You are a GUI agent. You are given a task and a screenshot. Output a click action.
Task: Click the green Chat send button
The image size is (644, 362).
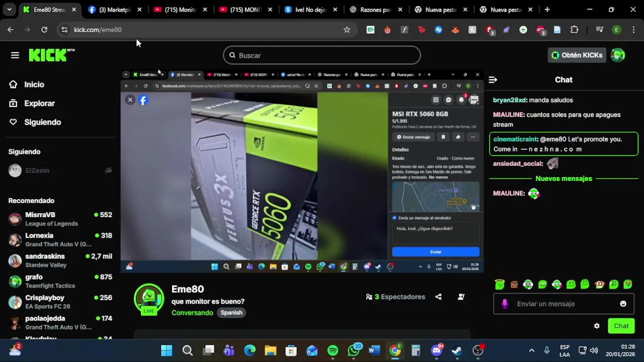[621, 326]
